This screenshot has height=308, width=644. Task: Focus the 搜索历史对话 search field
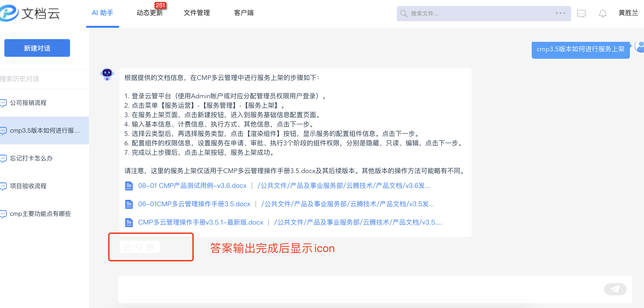coord(37,79)
